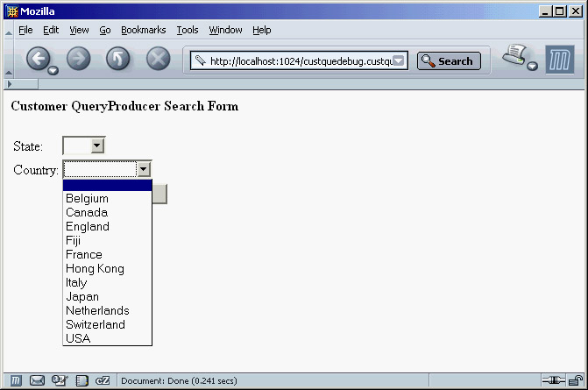Choose Hong Kong in country list
588x390 pixels.
pyautogui.click(x=95, y=268)
